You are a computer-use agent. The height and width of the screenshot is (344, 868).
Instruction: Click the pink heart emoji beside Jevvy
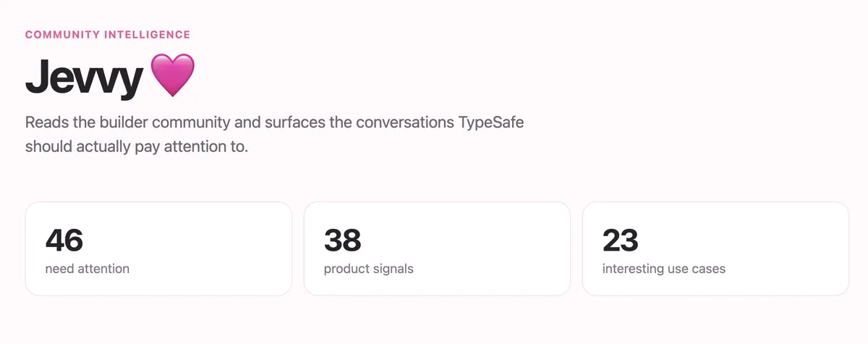point(172,76)
